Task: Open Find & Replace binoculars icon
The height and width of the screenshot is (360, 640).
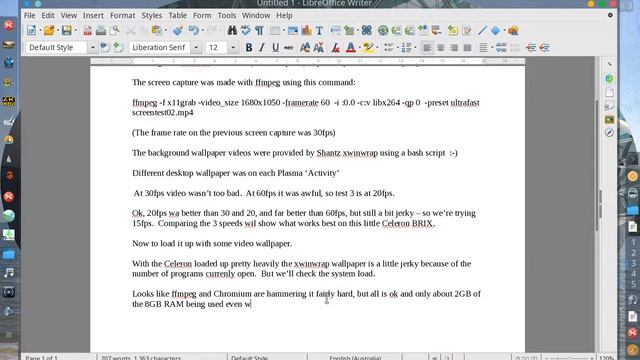Action: pos(232,30)
